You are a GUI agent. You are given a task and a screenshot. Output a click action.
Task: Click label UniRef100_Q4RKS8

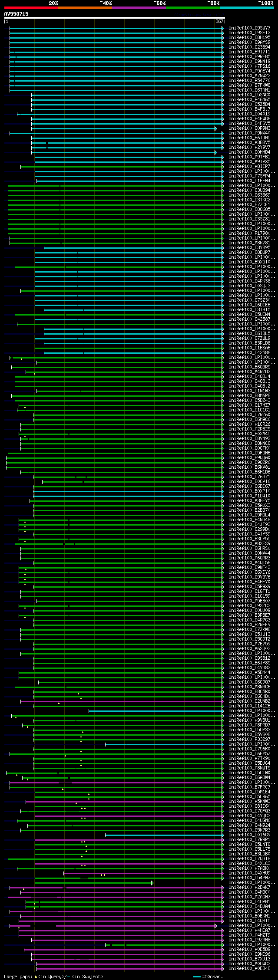(249, 281)
